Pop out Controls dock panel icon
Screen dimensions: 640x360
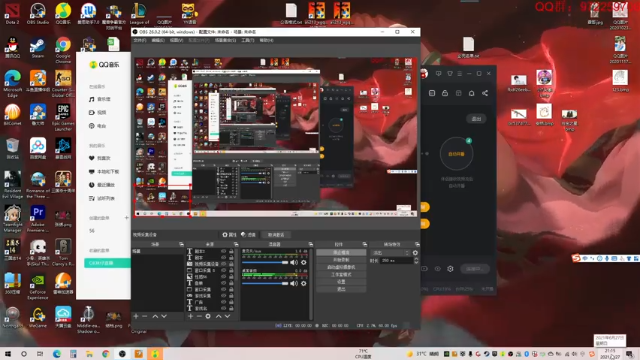click(364, 244)
